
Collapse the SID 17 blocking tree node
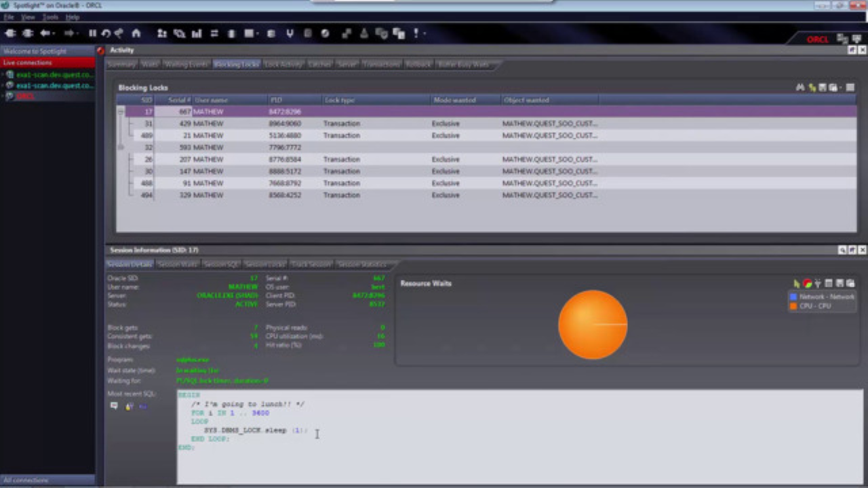(x=121, y=112)
